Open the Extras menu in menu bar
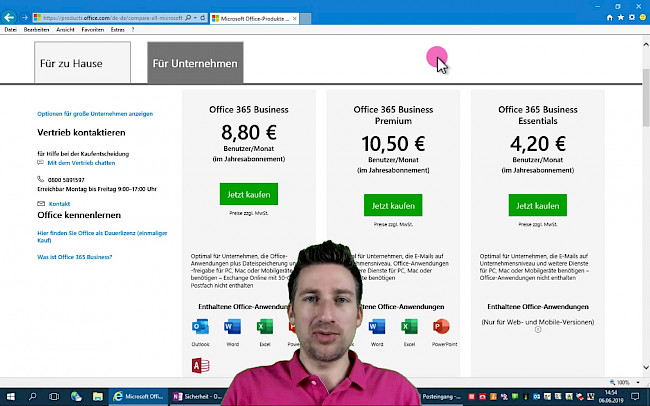Viewport: 650px width, 406px height. tap(118, 30)
